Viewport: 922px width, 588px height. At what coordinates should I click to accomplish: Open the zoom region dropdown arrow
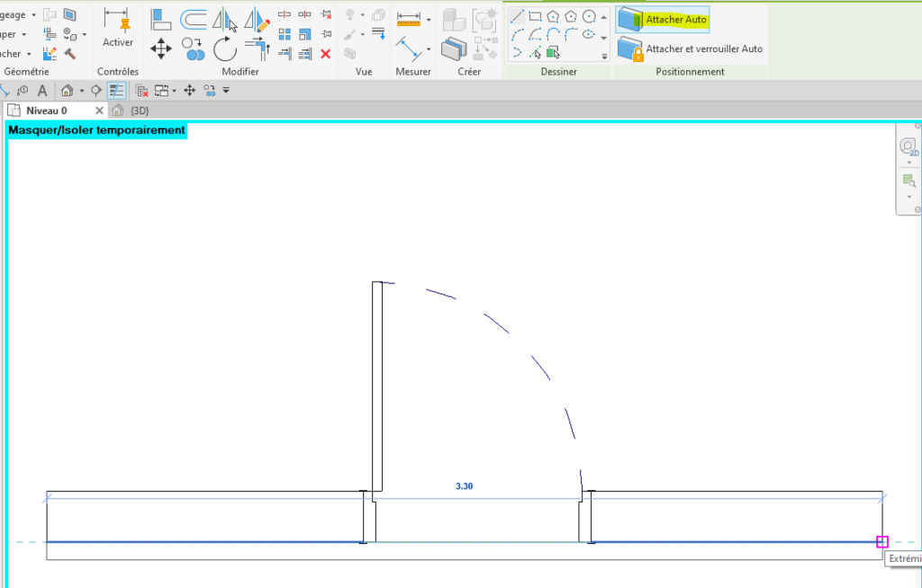coord(908,196)
